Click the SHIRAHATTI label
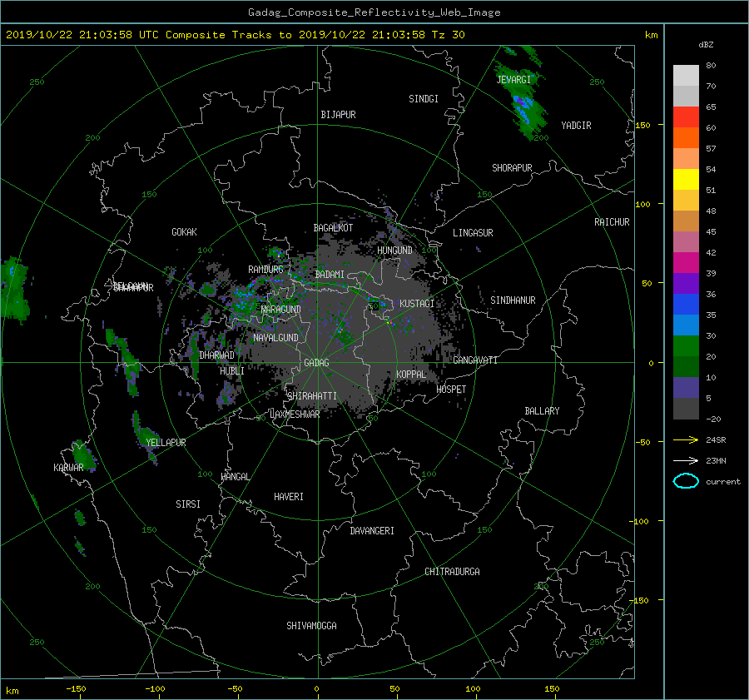This screenshot has width=749, height=700. [x=312, y=396]
